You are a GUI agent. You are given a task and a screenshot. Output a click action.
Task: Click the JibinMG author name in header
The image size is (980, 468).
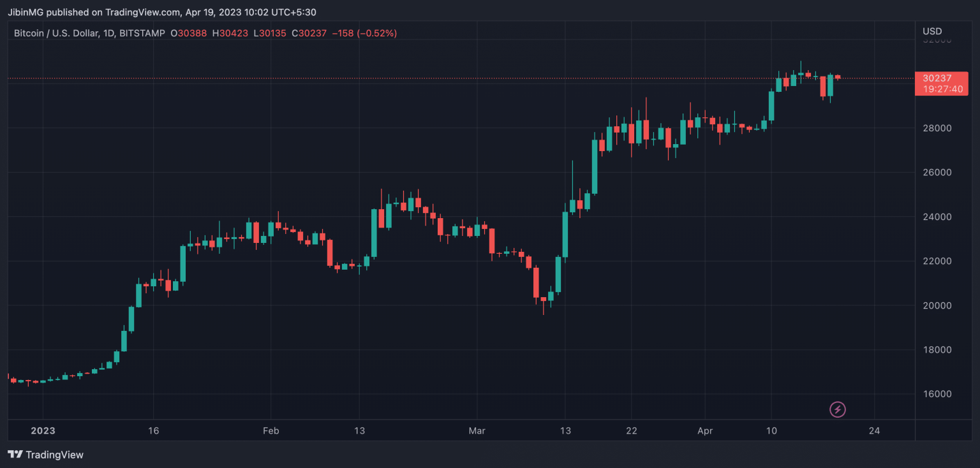tap(26, 11)
